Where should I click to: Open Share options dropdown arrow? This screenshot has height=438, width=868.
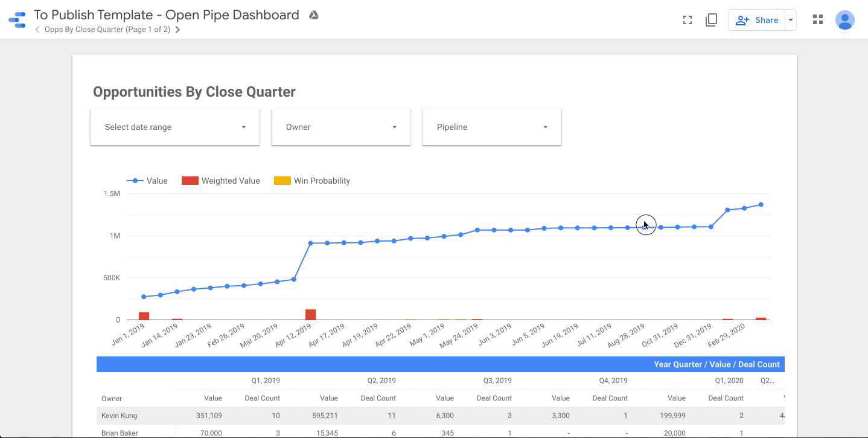(x=790, y=20)
